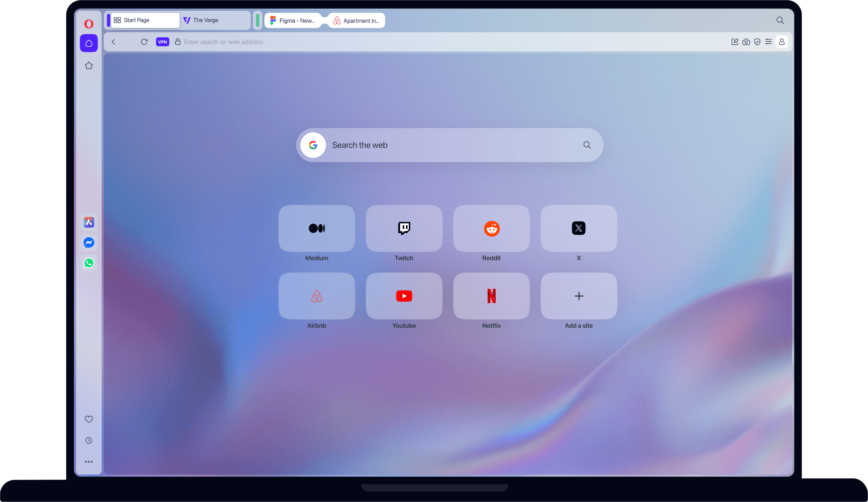The image size is (868, 502).
Task: Open bookmarks with the star icon
Action: click(x=88, y=66)
